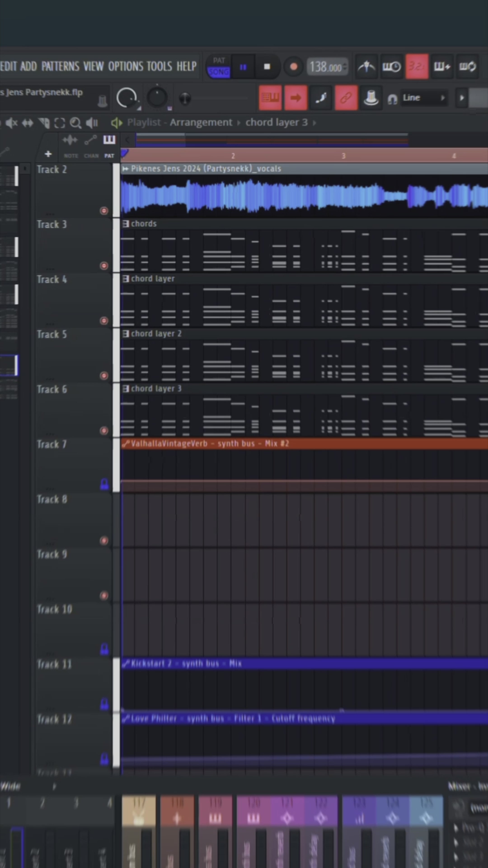
Task: Arm recording with the record button
Action: 293,67
